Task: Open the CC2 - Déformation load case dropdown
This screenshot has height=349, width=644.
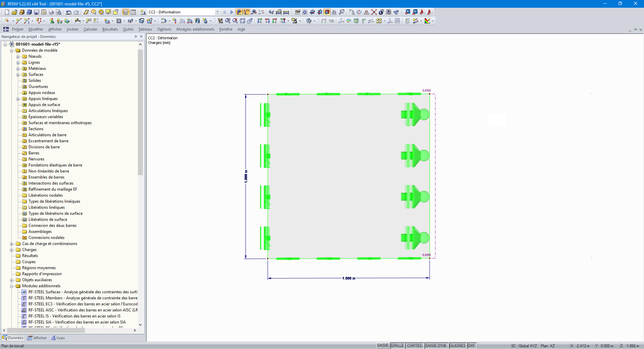Action: [218, 12]
